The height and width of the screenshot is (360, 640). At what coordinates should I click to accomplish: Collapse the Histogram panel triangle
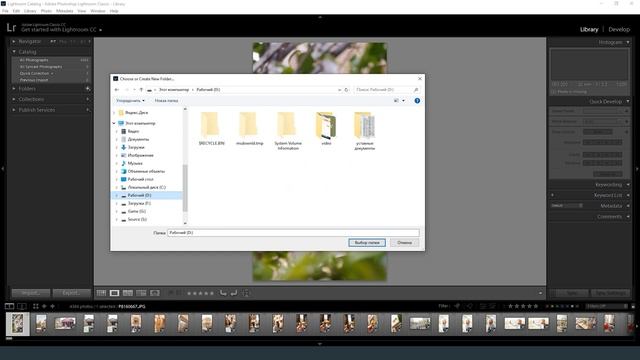(628, 42)
